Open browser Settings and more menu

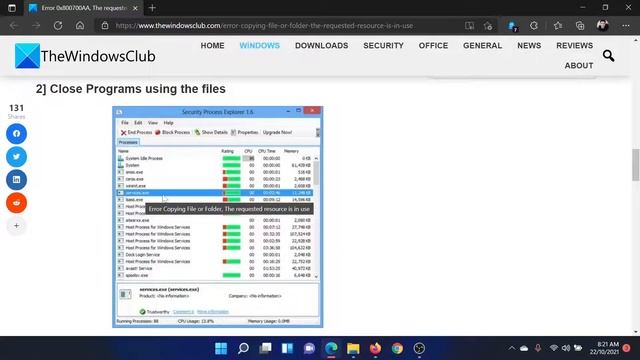[626, 26]
